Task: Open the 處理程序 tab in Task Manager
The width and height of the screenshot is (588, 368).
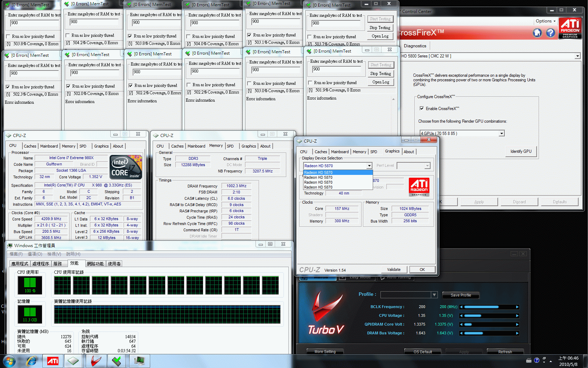Action: click(41, 264)
